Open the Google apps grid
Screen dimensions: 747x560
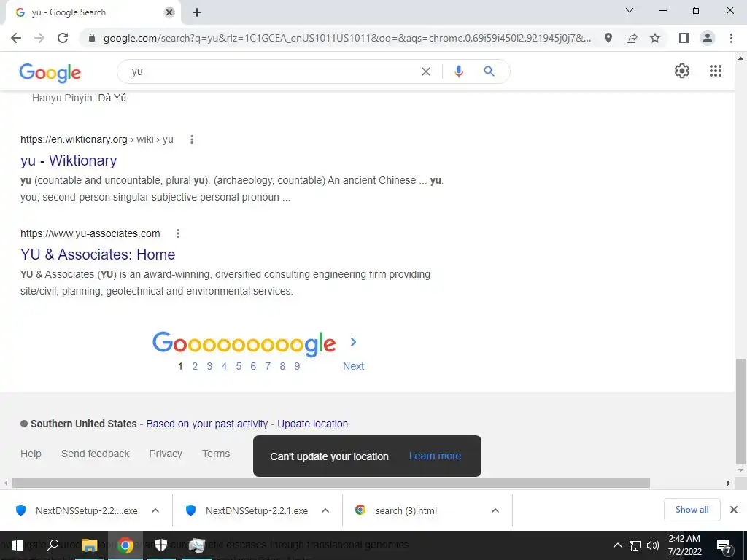[x=716, y=71]
